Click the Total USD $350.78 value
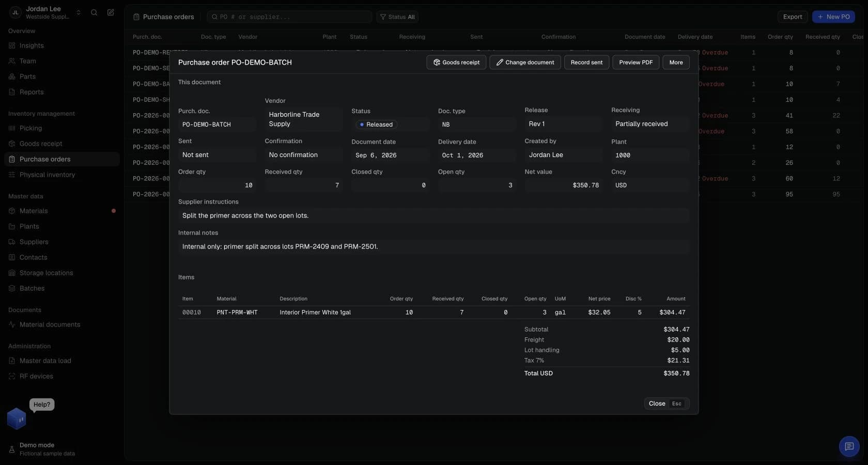This screenshot has width=868, height=465. (x=676, y=373)
